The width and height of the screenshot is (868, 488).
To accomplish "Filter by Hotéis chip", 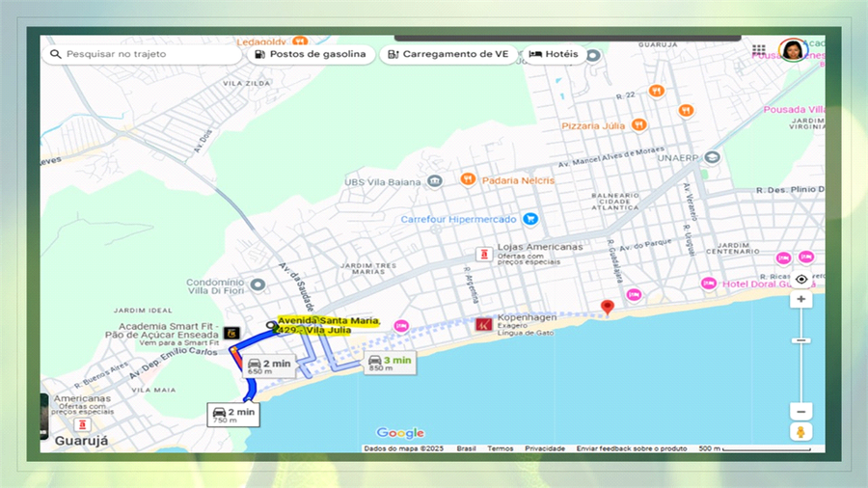I will 554,54.
